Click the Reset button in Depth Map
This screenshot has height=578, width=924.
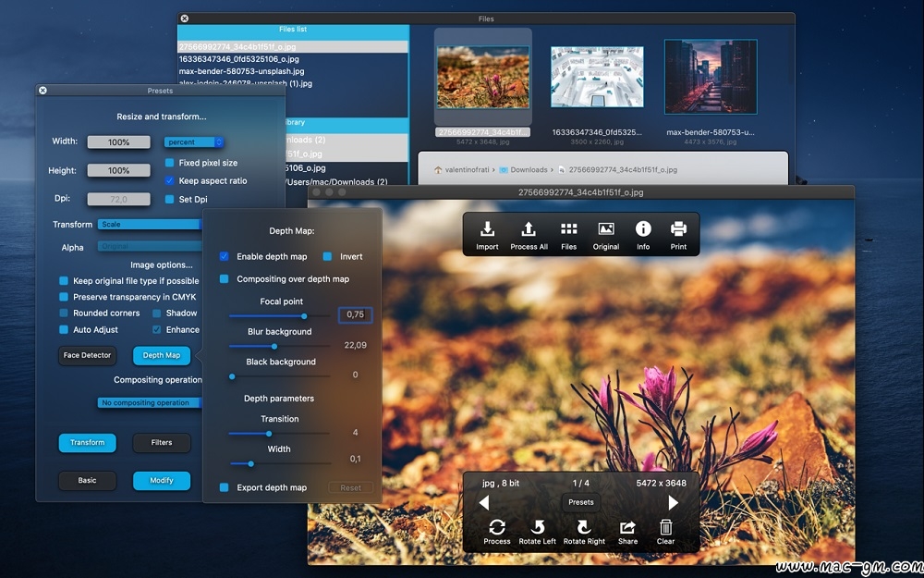click(x=350, y=488)
